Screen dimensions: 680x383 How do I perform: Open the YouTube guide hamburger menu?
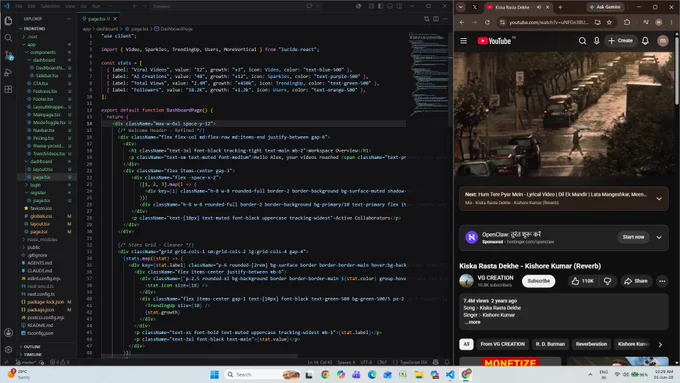click(464, 41)
